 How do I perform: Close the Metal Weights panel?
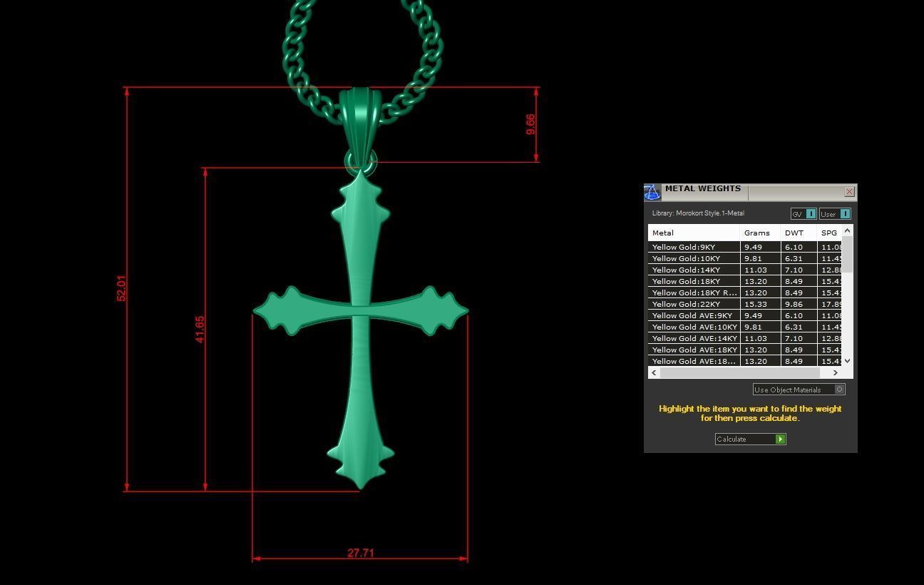(x=849, y=191)
